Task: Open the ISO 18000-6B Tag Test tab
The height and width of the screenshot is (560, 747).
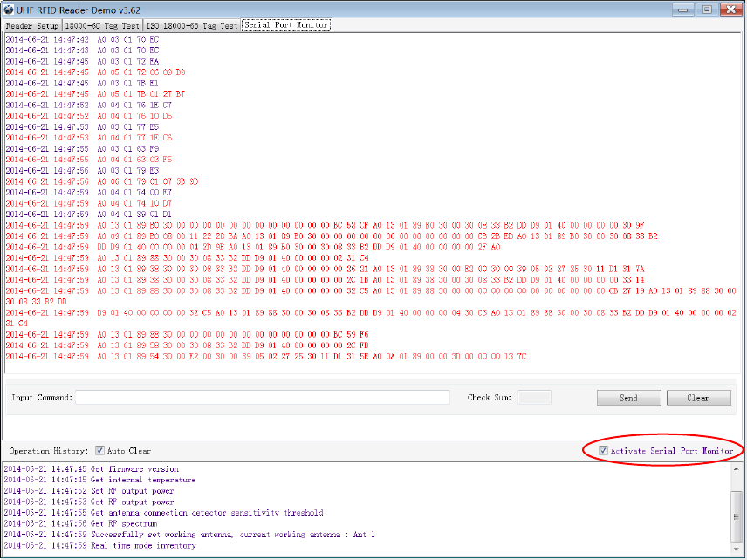Action: 191,25
